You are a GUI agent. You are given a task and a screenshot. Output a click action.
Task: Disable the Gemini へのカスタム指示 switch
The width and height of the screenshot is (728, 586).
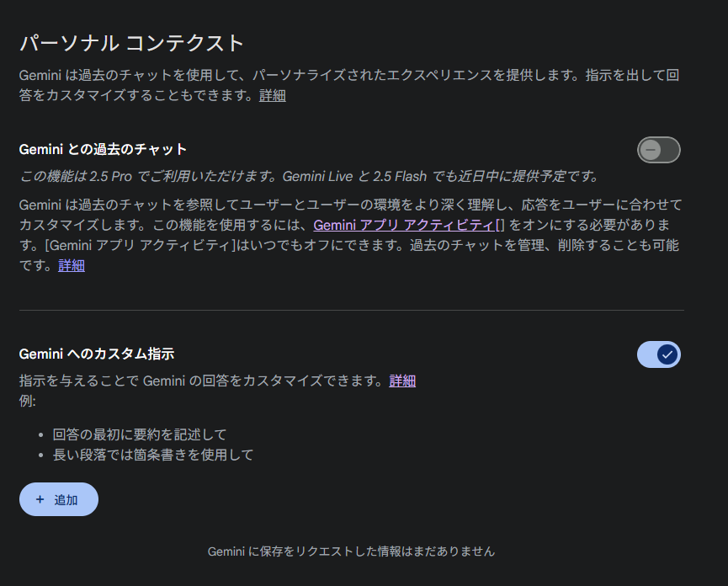pyautogui.click(x=658, y=354)
